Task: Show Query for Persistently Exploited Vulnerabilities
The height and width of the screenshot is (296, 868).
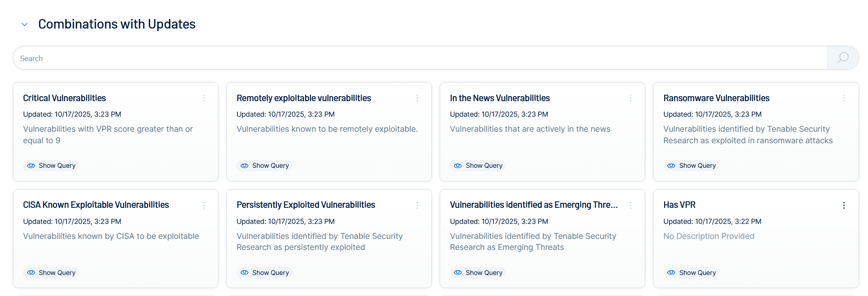Action: click(264, 273)
